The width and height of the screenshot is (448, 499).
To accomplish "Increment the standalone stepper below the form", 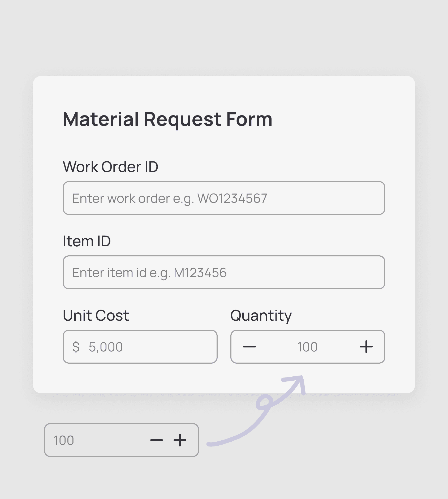I will [179, 440].
